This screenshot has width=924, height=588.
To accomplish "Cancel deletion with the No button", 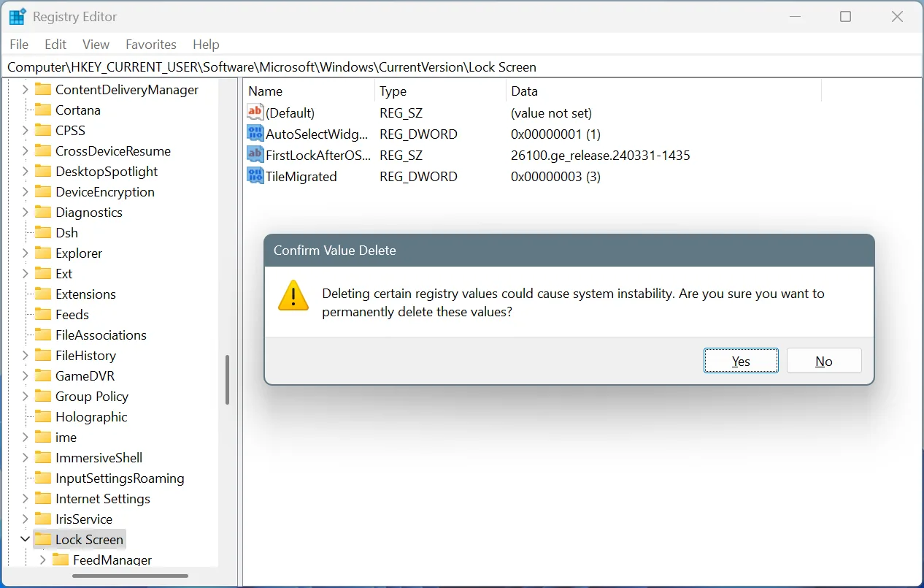I will tap(824, 361).
